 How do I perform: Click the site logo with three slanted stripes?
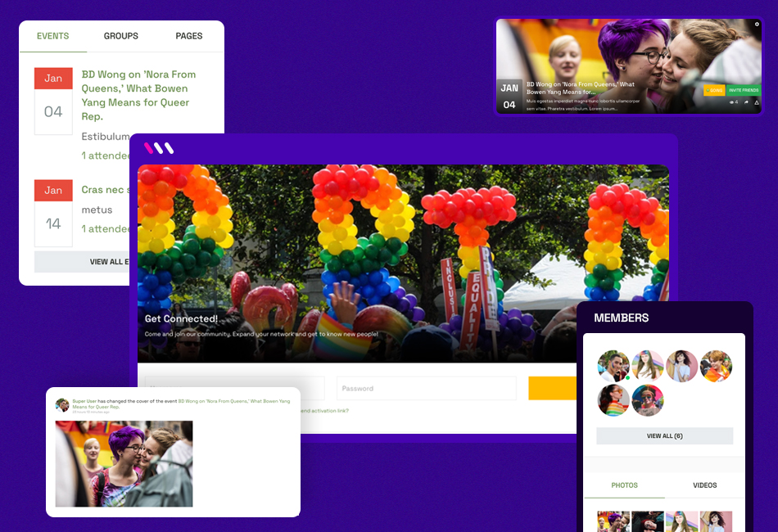click(x=159, y=148)
